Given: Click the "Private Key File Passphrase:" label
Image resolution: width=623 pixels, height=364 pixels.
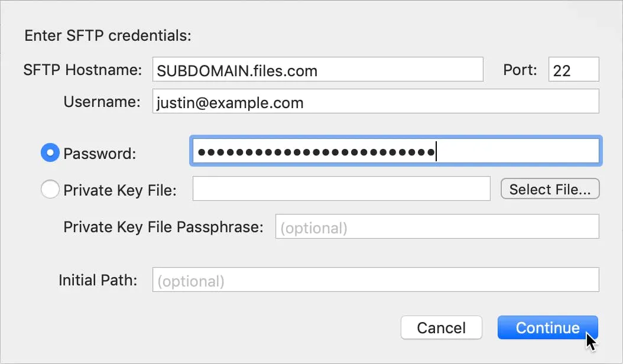Looking at the screenshot, I should 163,227.
